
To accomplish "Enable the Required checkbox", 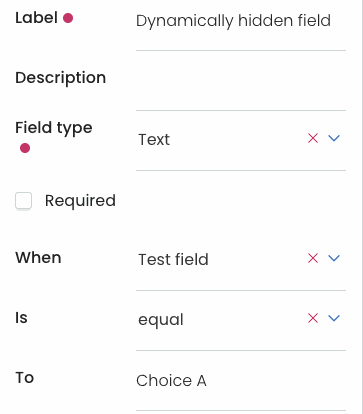I will click(x=24, y=201).
